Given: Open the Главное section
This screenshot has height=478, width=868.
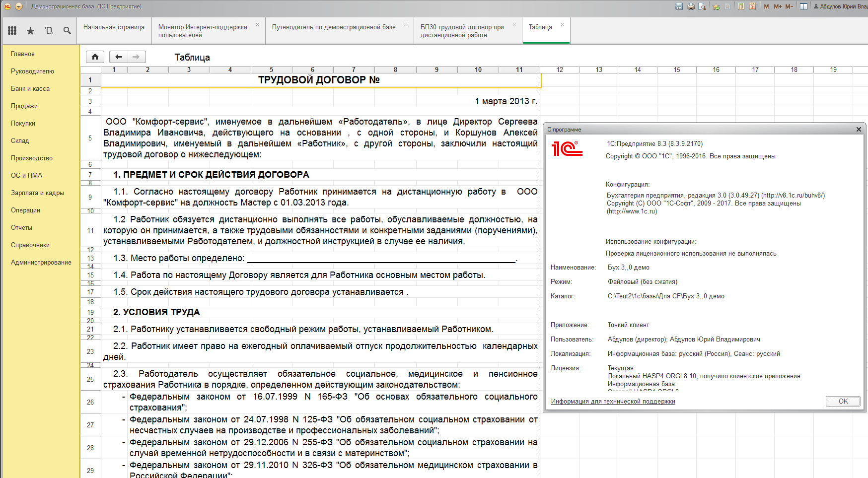Looking at the screenshot, I should tap(23, 54).
